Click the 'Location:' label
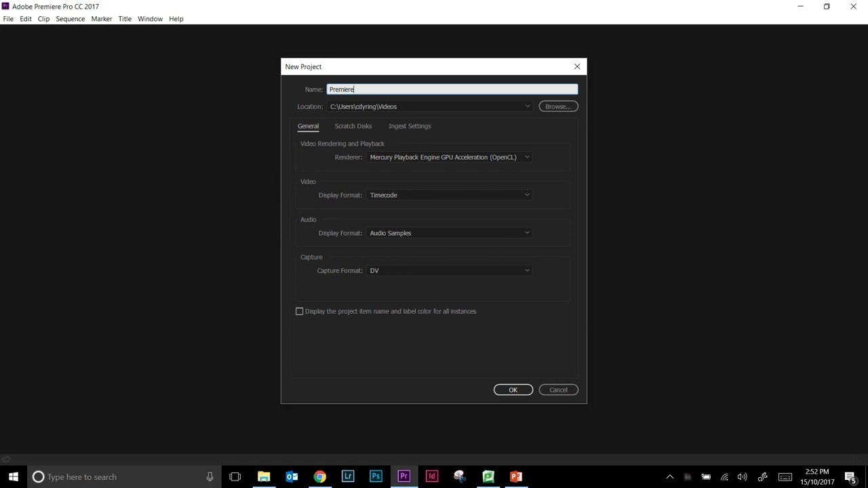Image resolution: width=868 pixels, height=488 pixels. point(310,106)
